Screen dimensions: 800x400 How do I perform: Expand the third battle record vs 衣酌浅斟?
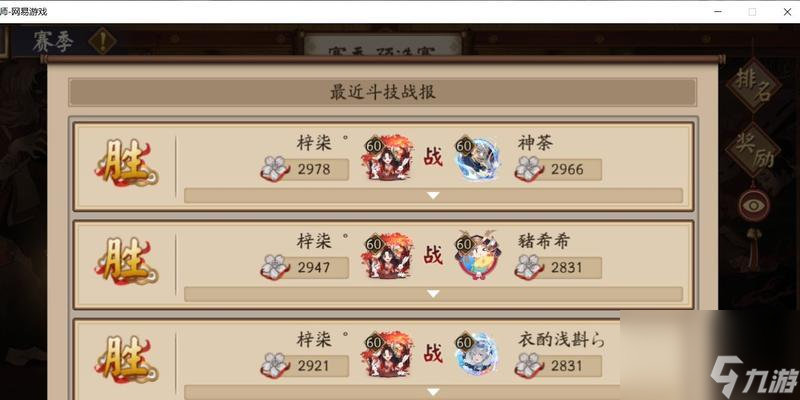[x=433, y=392]
